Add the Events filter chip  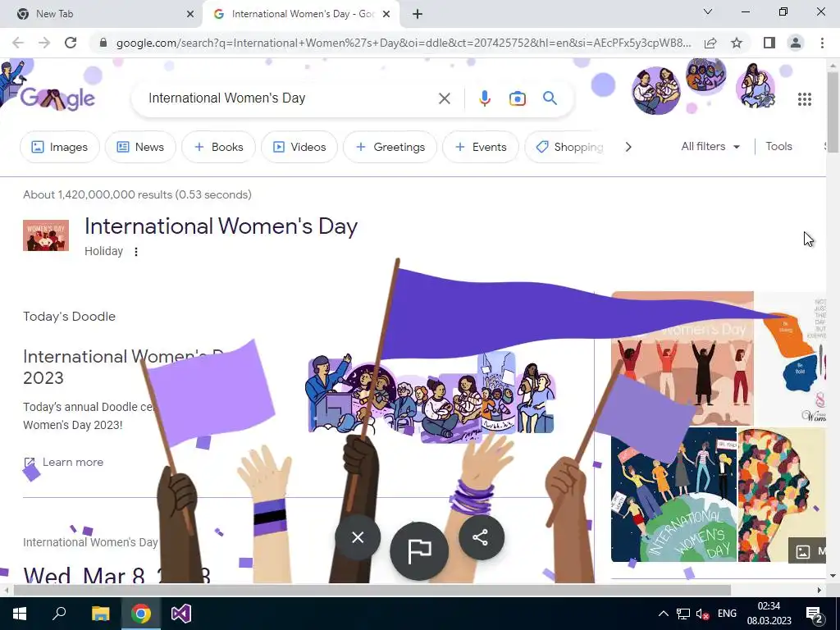coord(481,147)
